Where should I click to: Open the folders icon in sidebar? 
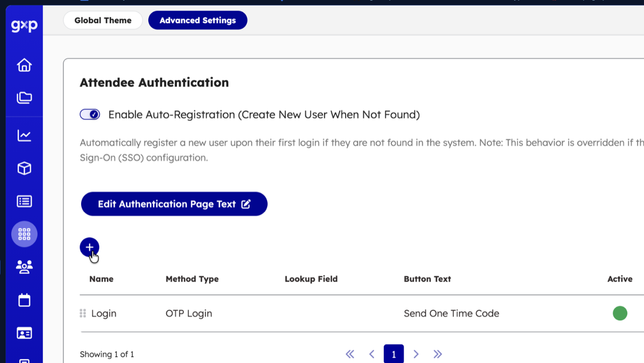pyautogui.click(x=24, y=98)
